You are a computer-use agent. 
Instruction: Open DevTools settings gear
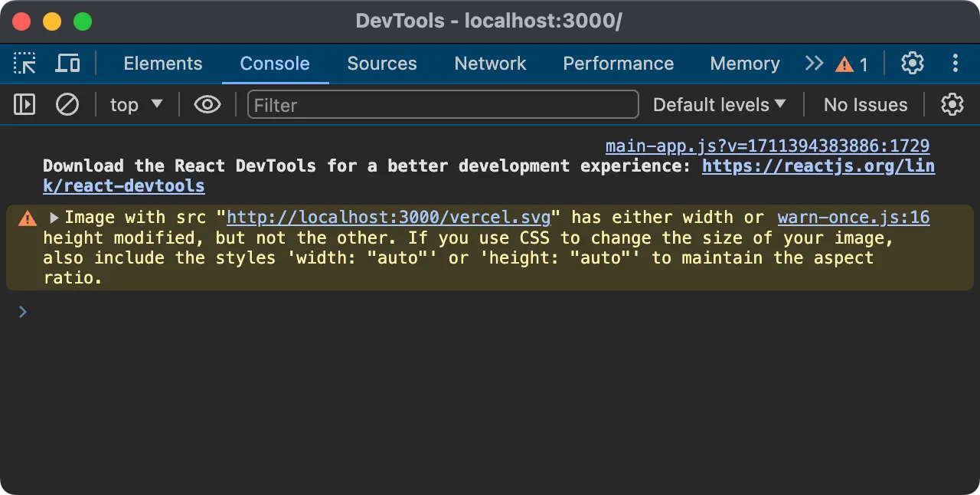pos(913,63)
